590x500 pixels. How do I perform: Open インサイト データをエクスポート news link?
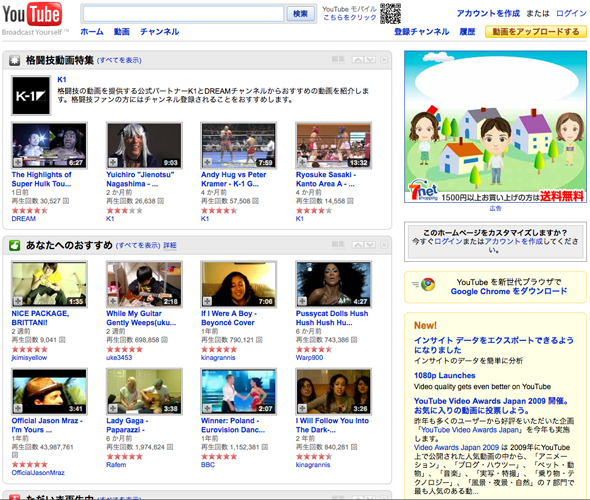click(x=493, y=345)
